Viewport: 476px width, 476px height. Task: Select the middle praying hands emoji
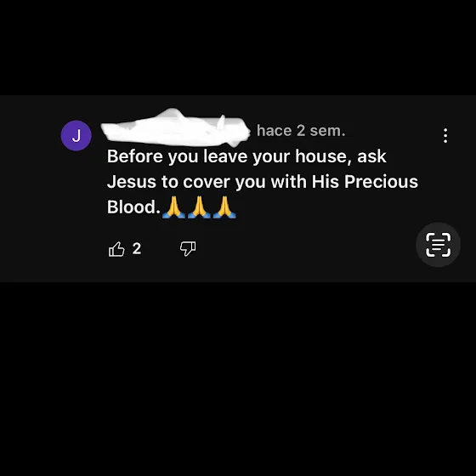[x=199, y=207]
